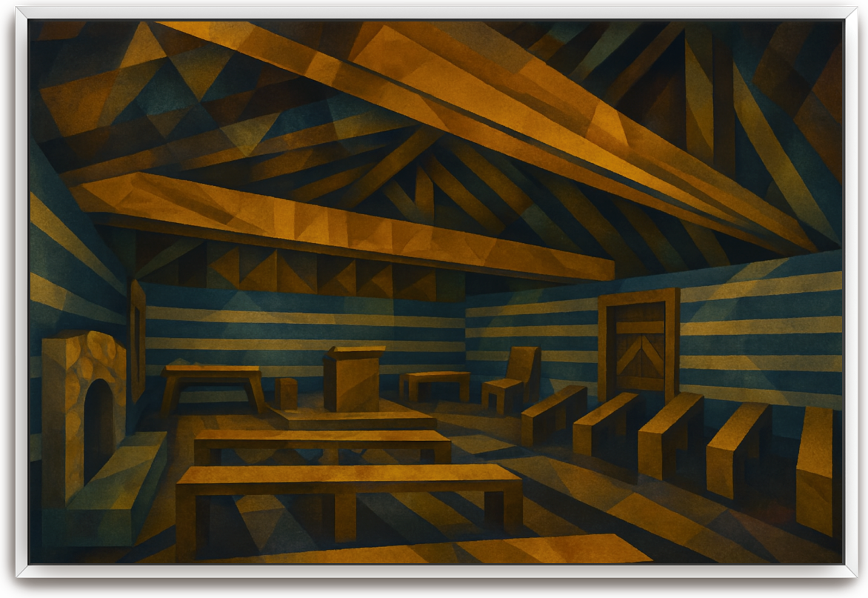
Task: Click the striped rear wall between furniture
Action: pyautogui.click(x=459, y=326)
